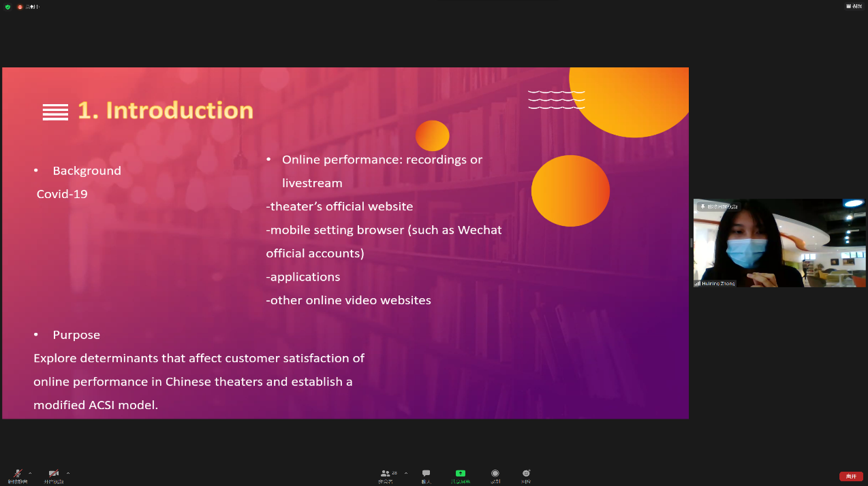
Task: Click the signal icon beside Huining Zhang
Action: tap(697, 283)
